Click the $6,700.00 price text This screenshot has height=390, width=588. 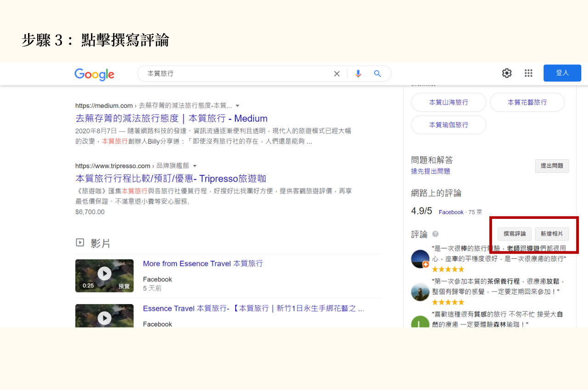90,212
